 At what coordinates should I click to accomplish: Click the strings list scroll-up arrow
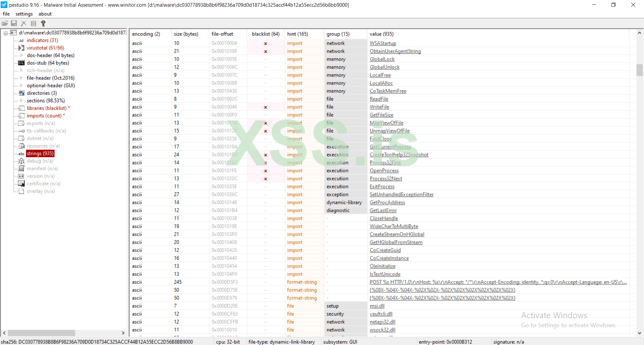640,33
